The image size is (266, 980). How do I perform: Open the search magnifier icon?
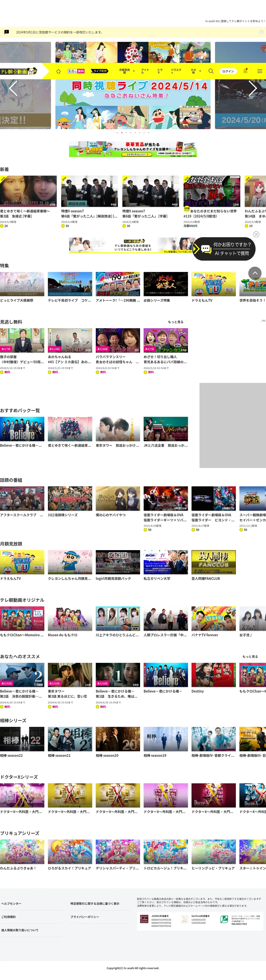211,71
